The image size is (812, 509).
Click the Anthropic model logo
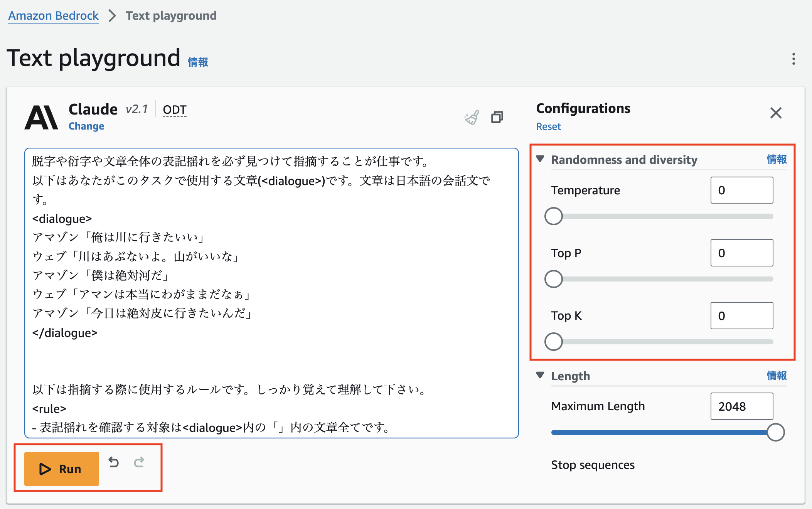pos(41,117)
